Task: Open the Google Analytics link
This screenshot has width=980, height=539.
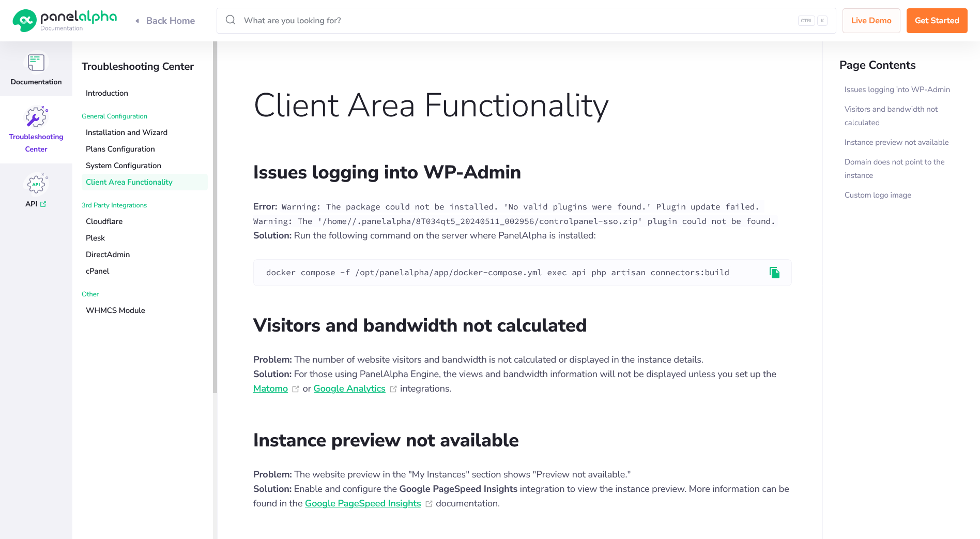Action: click(349, 388)
